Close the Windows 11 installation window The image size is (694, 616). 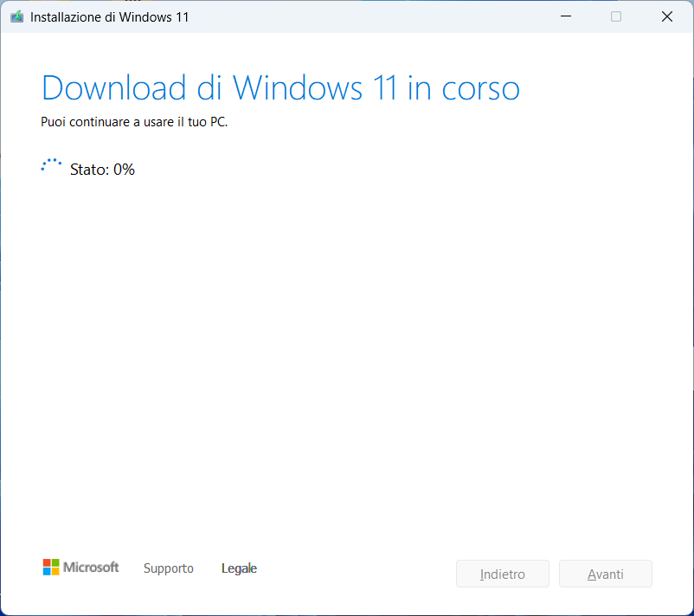tap(667, 16)
